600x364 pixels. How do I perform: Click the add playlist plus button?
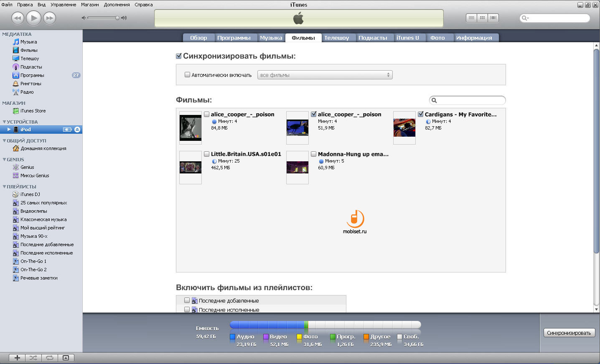click(x=17, y=358)
